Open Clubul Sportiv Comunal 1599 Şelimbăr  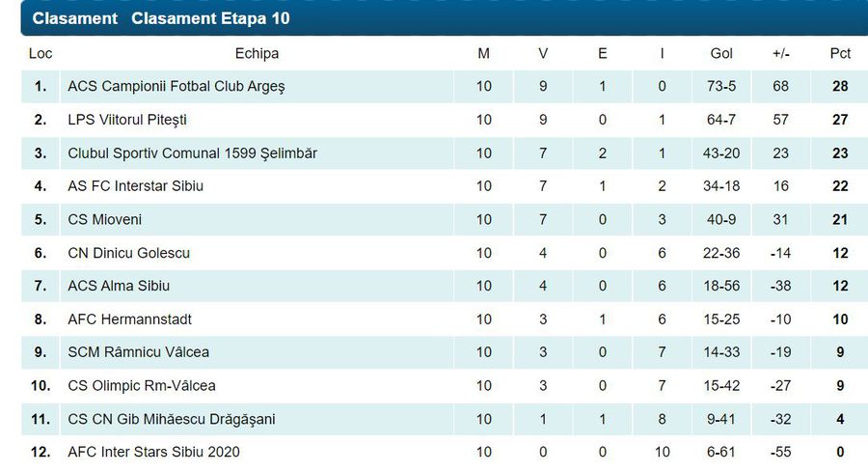[x=192, y=153]
